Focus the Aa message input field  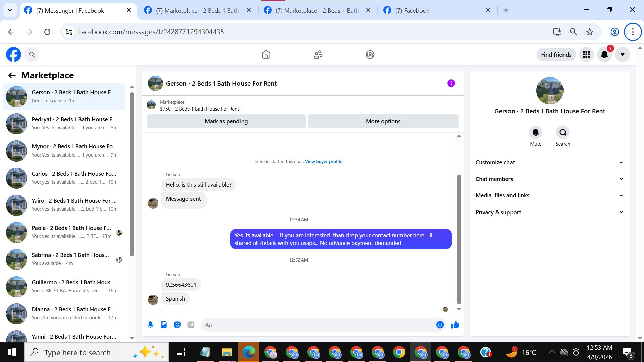(x=319, y=325)
